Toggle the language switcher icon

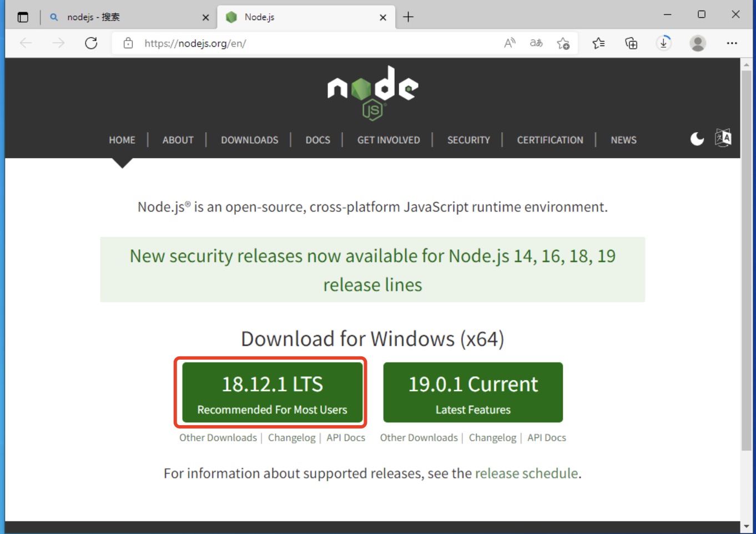coord(723,139)
